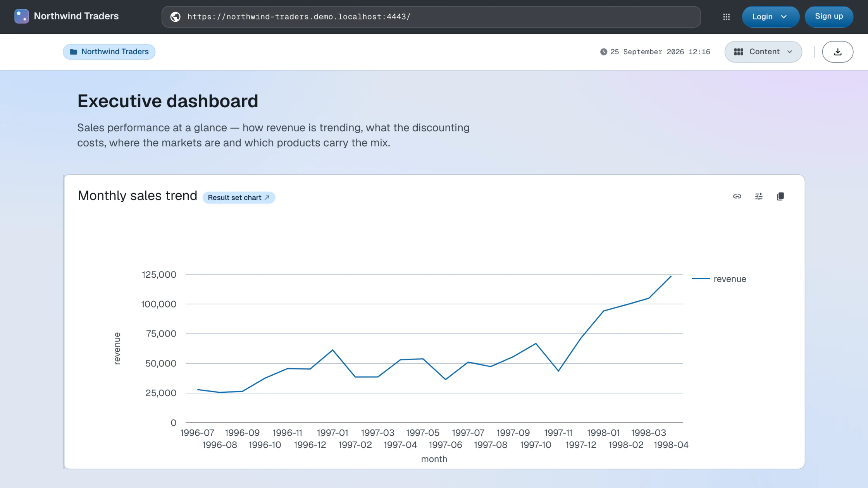
Task: Toggle the revenue legend entry
Action: click(x=719, y=279)
